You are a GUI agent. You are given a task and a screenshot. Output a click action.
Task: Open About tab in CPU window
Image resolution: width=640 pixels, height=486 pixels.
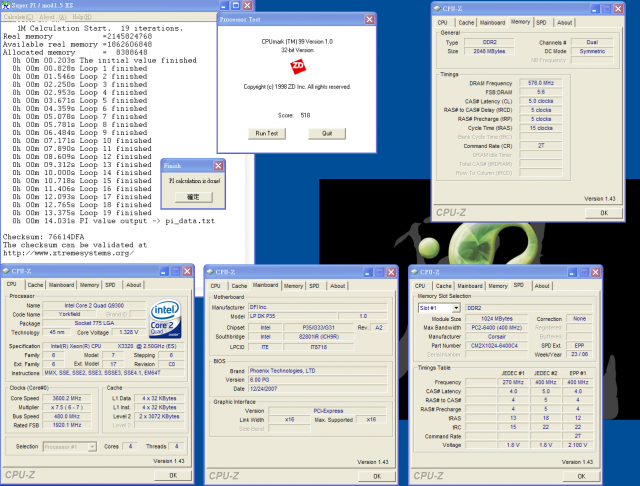coord(133,285)
